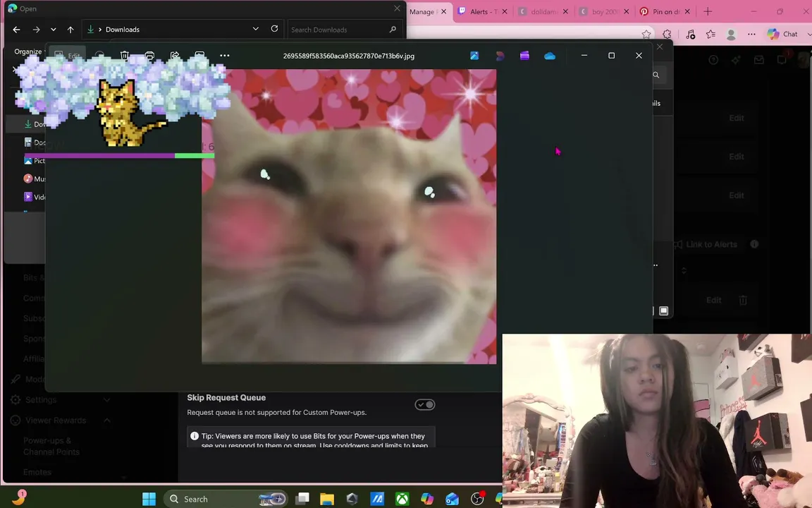Open OneDrive from Photos toolbar
The height and width of the screenshot is (508, 812).
(550, 56)
